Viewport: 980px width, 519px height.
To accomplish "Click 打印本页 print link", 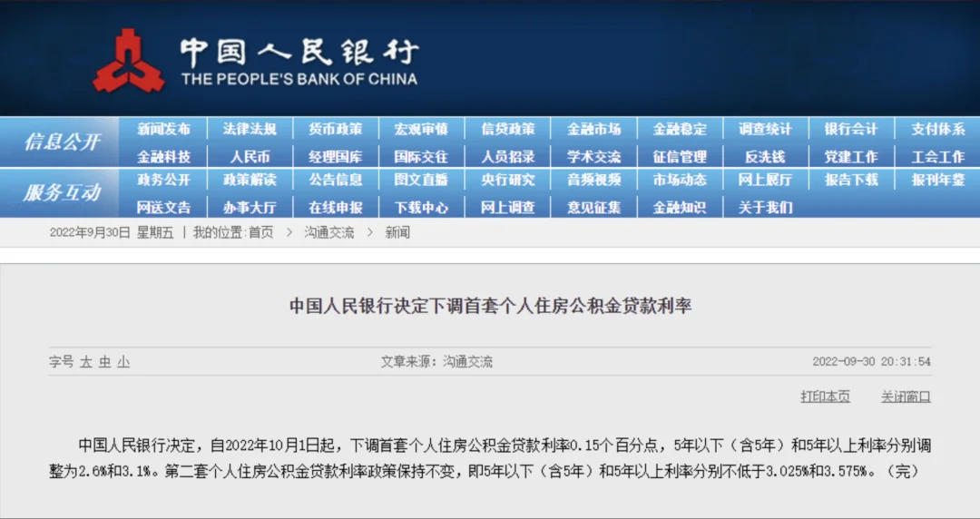I will tap(826, 397).
